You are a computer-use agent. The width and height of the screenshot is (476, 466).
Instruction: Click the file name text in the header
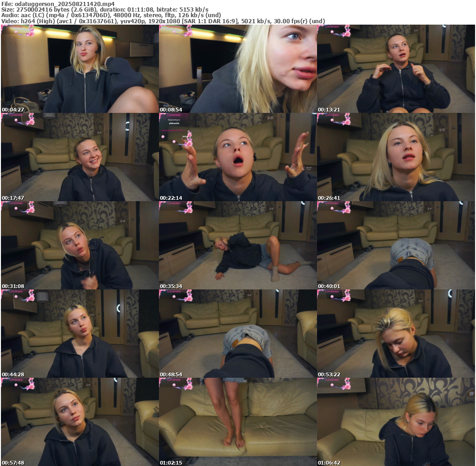click(x=58, y=4)
